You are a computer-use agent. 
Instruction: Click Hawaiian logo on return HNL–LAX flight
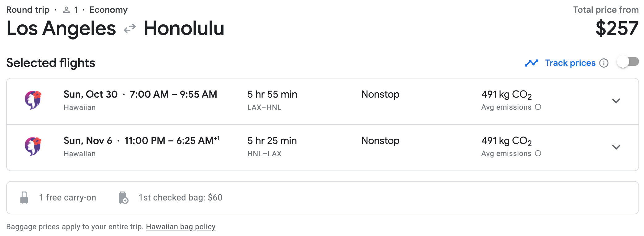pos(33,146)
